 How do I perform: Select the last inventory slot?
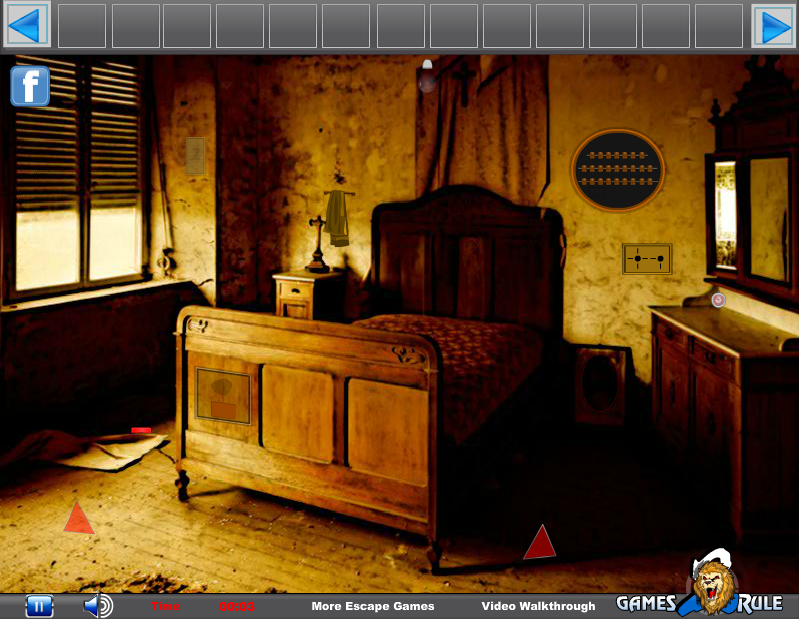[x=718, y=25]
